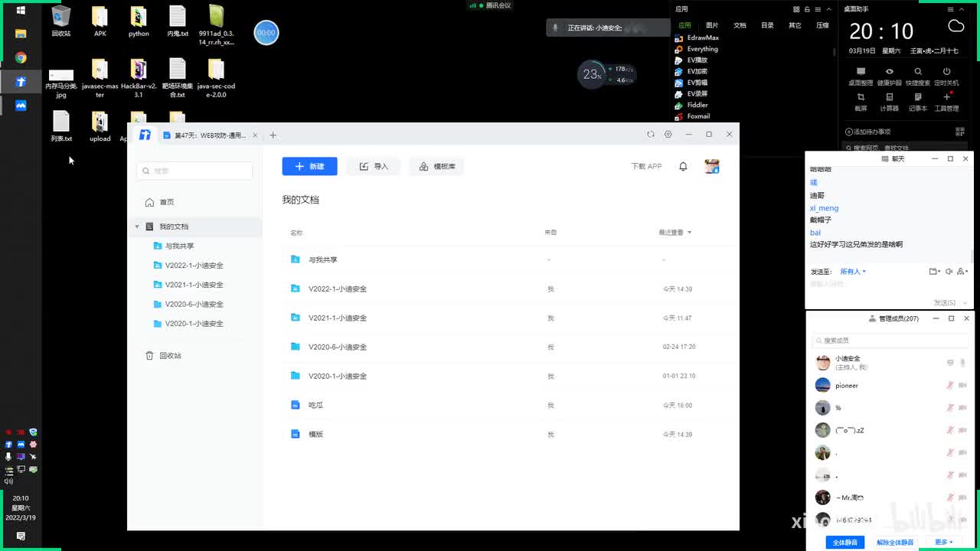
Task: Switch to 图片 tab in the app launcher
Action: (712, 25)
